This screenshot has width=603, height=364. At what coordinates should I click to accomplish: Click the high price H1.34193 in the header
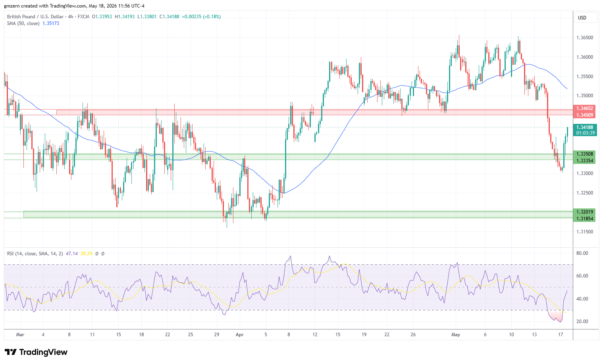(x=125, y=17)
